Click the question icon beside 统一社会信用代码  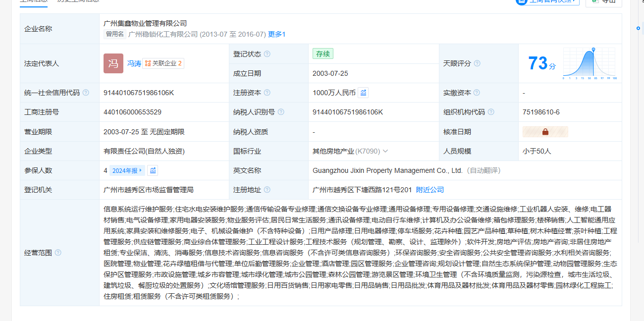(x=86, y=93)
